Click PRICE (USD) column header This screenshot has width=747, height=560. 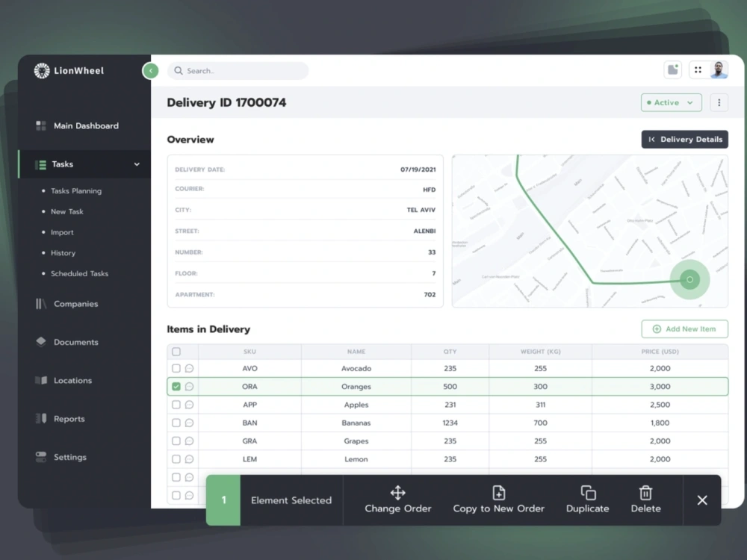tap(660, 352)
